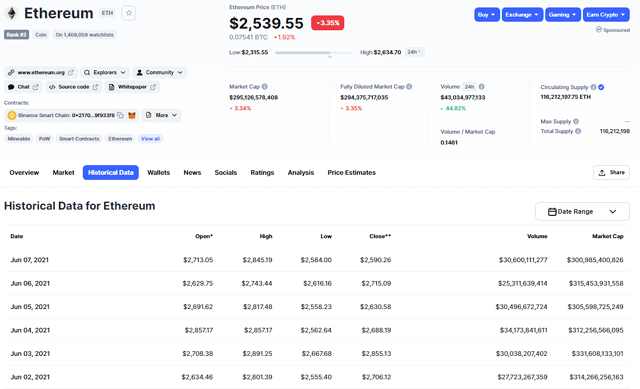Click the MetaMask fox icon
This screenshot has height=389, width=640.
(131, 116)
